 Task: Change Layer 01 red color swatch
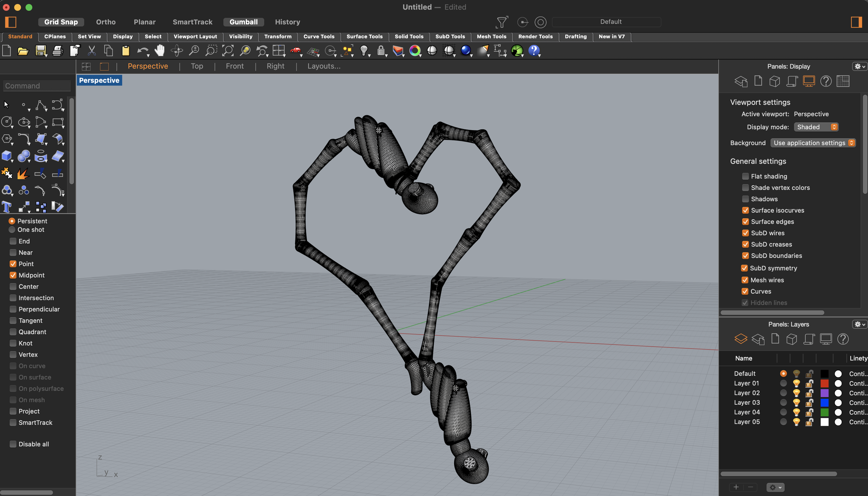(824, 383)
